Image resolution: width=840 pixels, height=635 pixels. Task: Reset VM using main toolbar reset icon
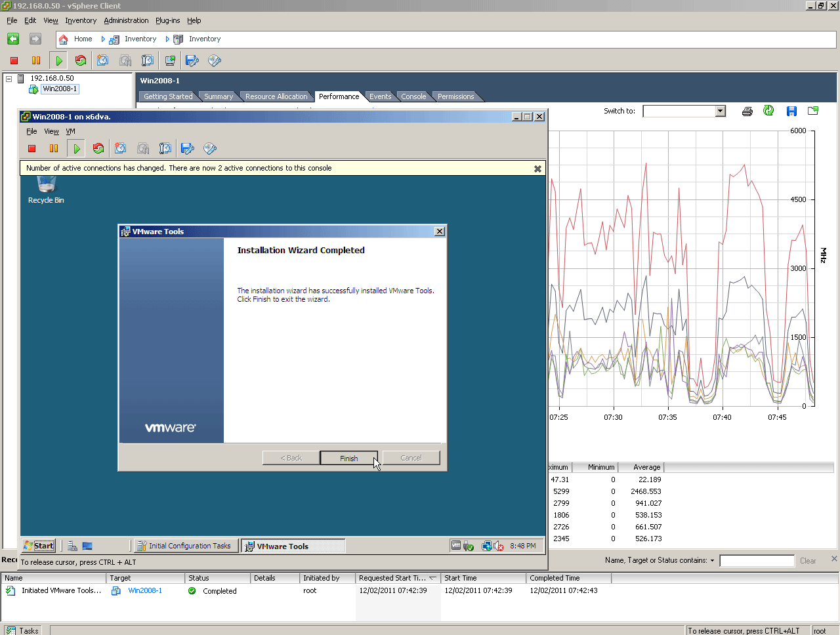point(81,60)
